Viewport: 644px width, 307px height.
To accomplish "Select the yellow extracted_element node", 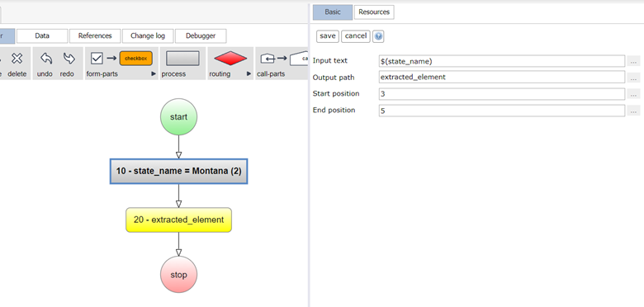I will [178, 220].
